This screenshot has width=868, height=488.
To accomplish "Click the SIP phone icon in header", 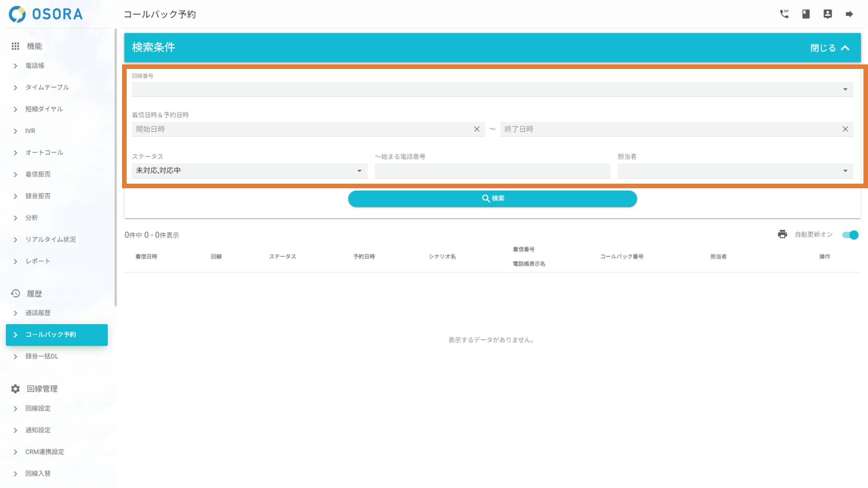I will tap(784, 14).
